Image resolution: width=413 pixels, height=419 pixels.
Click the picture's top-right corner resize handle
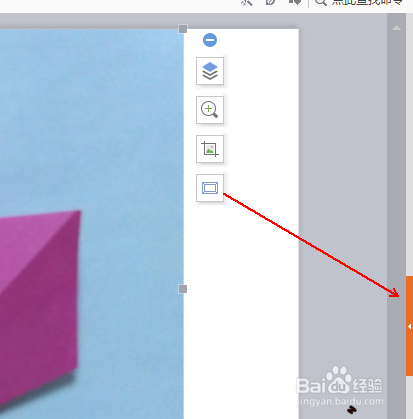click(183, 29)
